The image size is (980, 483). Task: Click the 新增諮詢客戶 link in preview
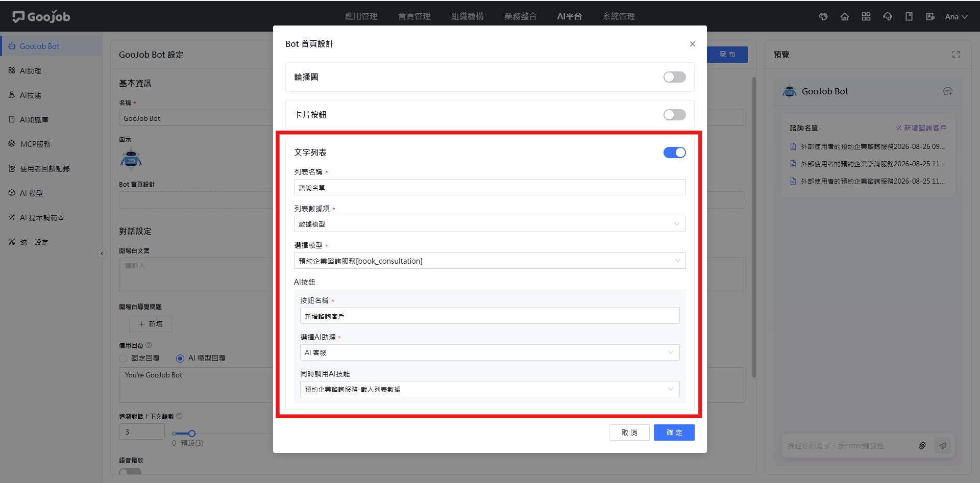tap(921, 128)
